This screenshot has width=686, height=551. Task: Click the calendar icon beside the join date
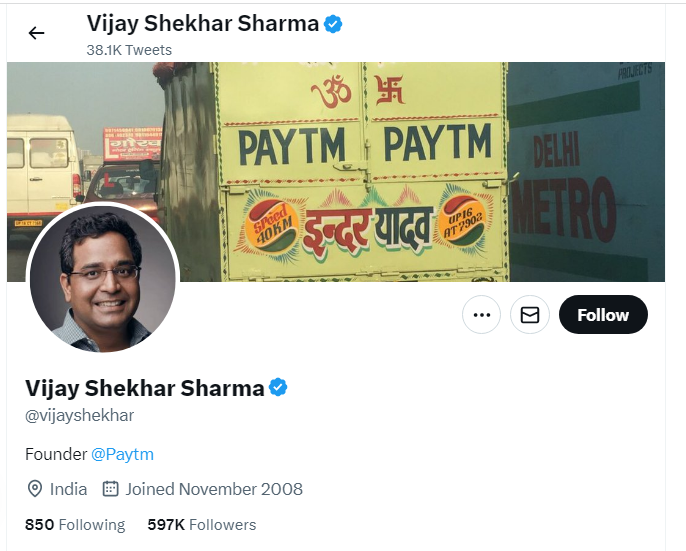[x=111, y=489]
